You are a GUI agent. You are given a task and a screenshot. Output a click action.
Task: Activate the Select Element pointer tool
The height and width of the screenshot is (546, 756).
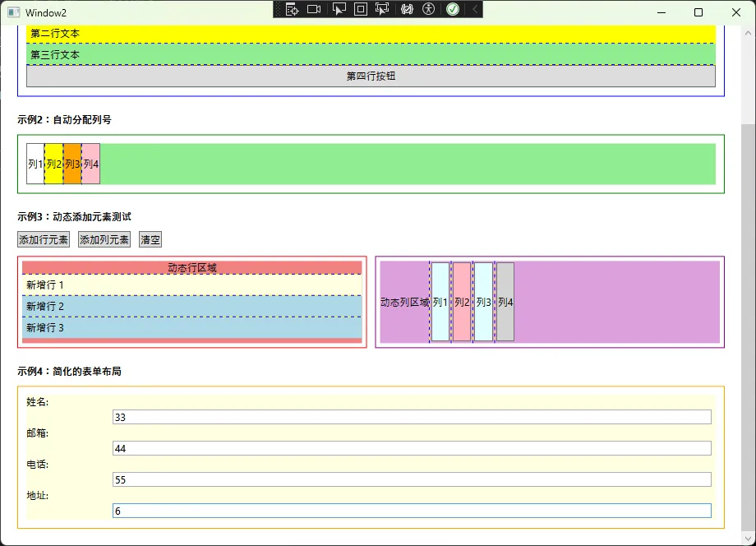coord(339,9)
